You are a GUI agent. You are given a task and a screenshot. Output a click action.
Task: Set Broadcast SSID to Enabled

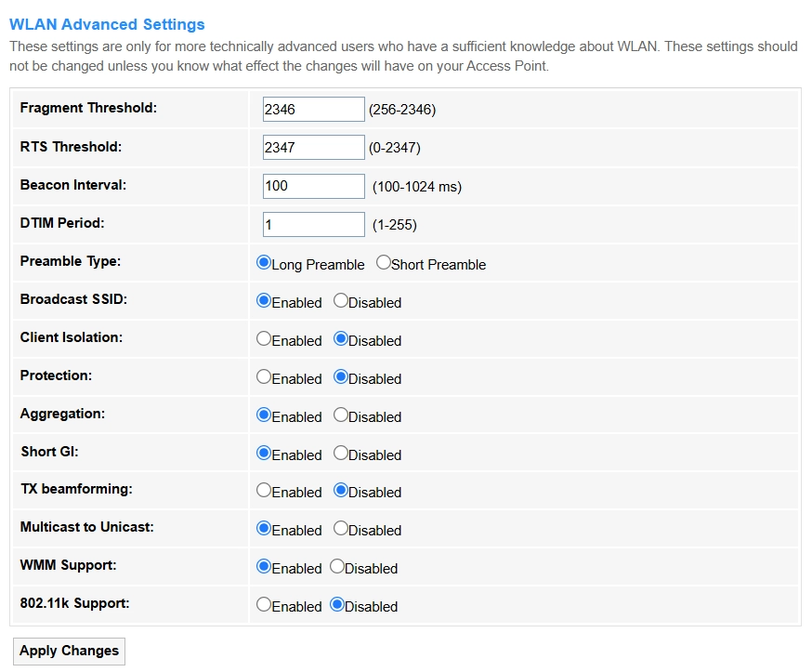point(264,301)
